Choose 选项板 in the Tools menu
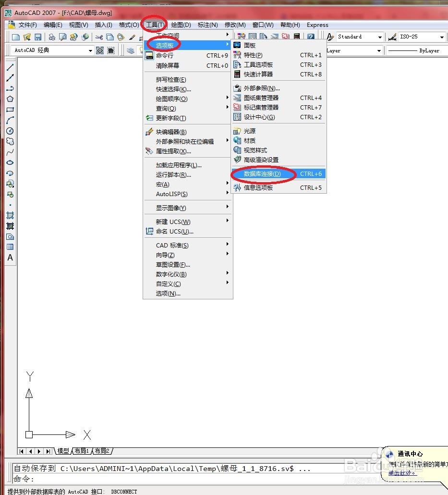 coord(188,45)
